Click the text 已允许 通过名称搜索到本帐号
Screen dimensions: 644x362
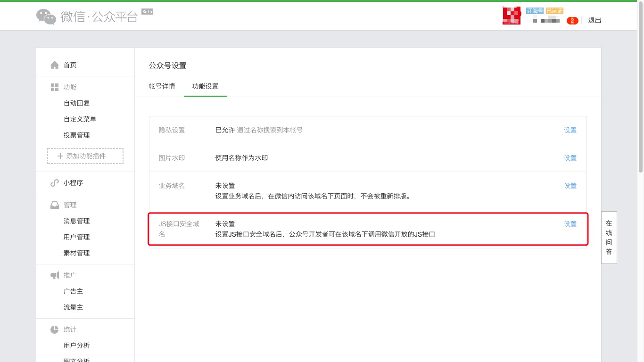click(259, 130)
